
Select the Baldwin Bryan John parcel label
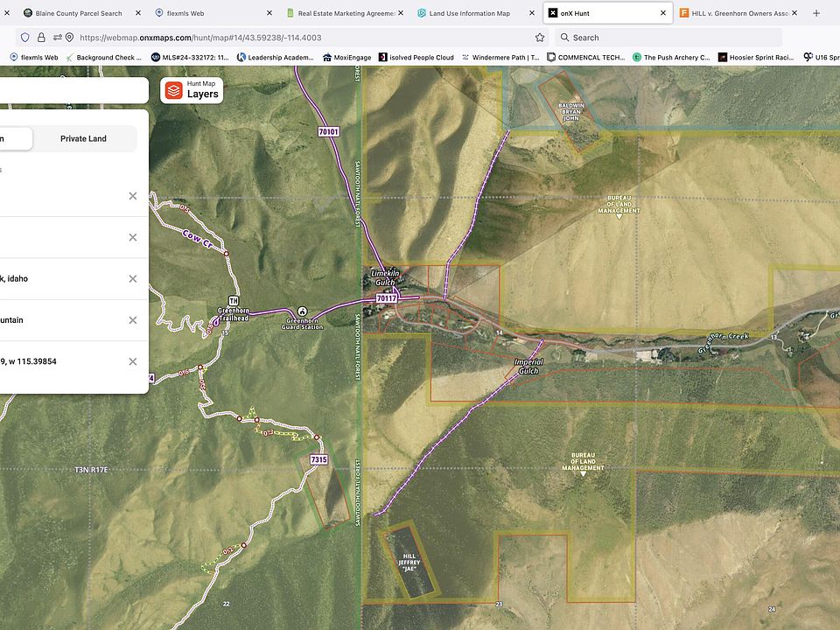571,111
